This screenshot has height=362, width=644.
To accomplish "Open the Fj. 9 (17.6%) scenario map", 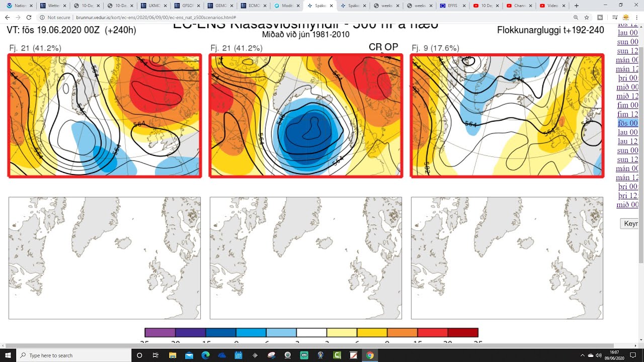I will tap(507, 116).
